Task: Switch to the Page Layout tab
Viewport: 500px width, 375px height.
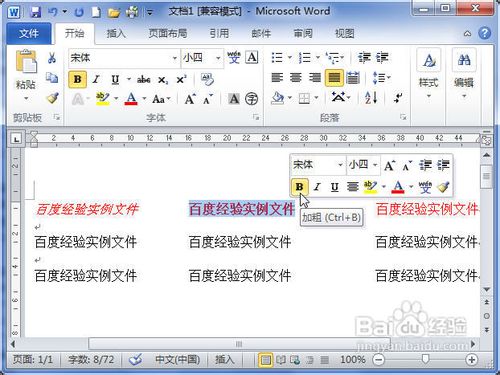Action: (x=167, y=33)
